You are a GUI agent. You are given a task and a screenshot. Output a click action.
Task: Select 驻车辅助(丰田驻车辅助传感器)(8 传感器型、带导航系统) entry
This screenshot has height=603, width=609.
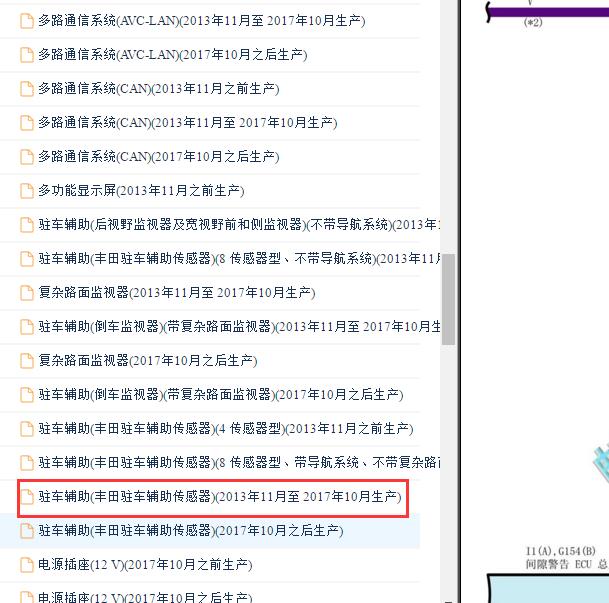pos(239,463)
